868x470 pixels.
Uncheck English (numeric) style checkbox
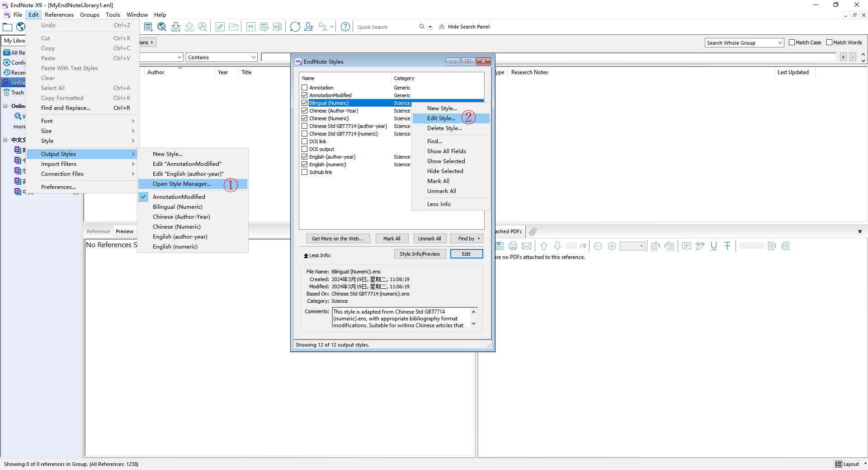click(304, 164)
